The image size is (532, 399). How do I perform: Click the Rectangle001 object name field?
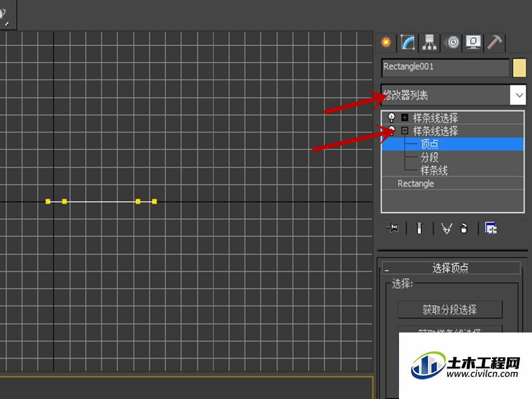point(445,67)
